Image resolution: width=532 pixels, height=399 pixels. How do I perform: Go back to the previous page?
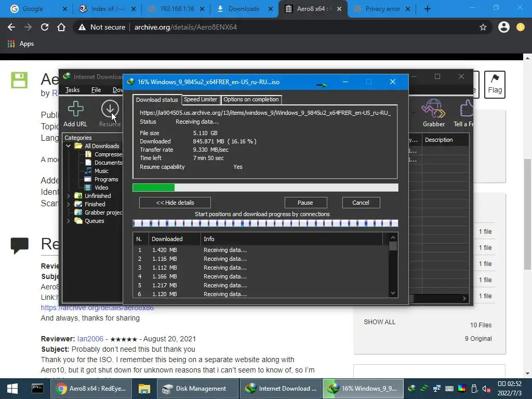coord(11,27)
